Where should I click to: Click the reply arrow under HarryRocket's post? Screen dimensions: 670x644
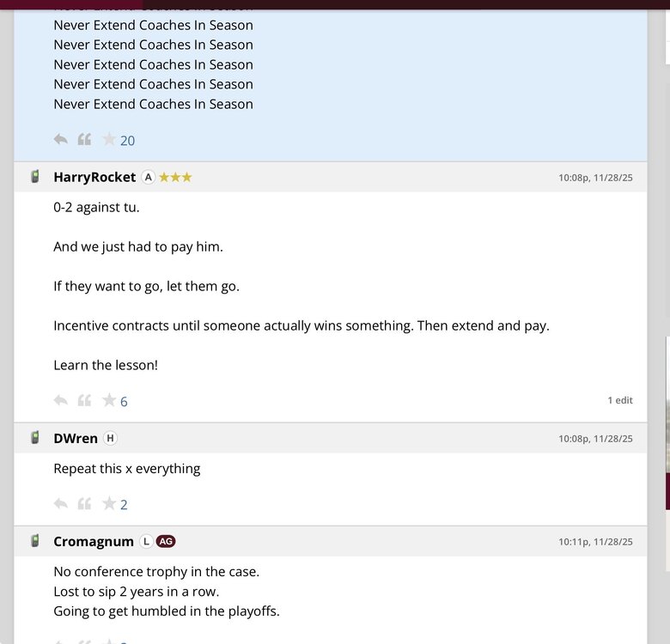[x=60, y=400]
